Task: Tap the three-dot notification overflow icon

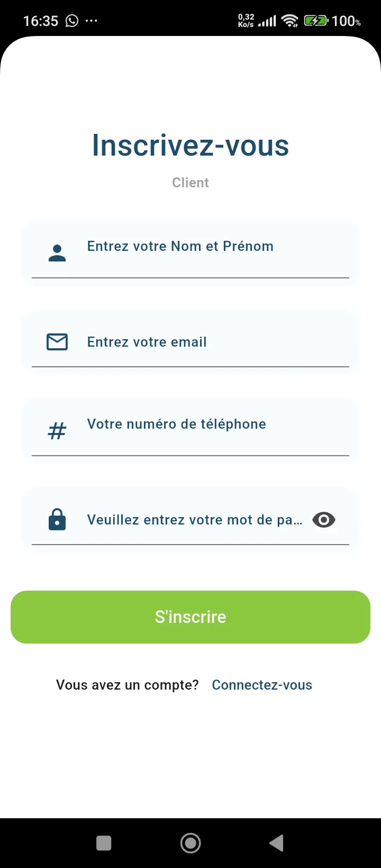Action: pos(92,21)
